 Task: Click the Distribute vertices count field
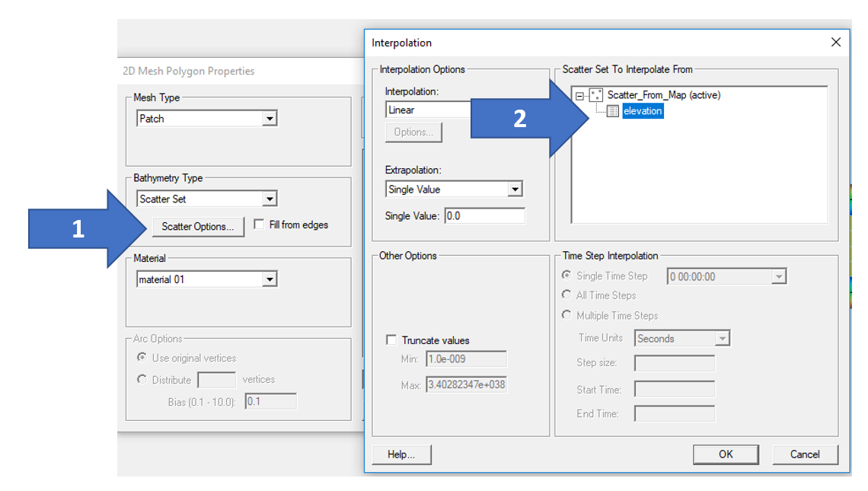pos(216,380)
